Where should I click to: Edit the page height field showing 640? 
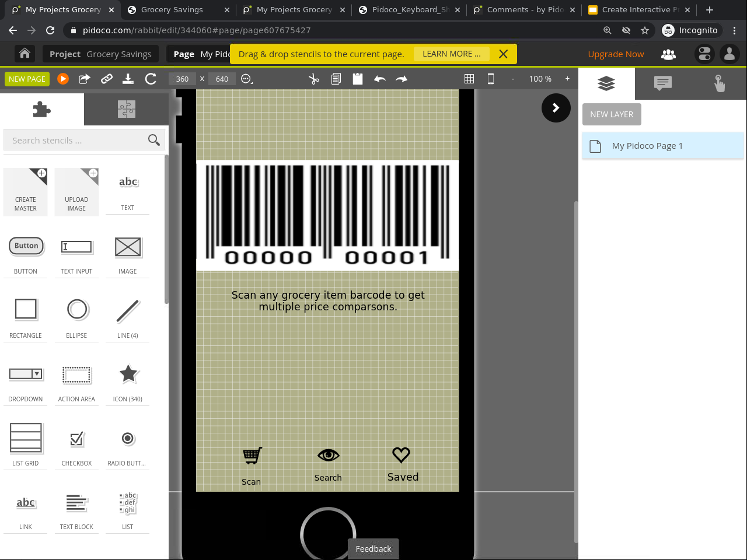pyautogui.click(x=222, y=79)
